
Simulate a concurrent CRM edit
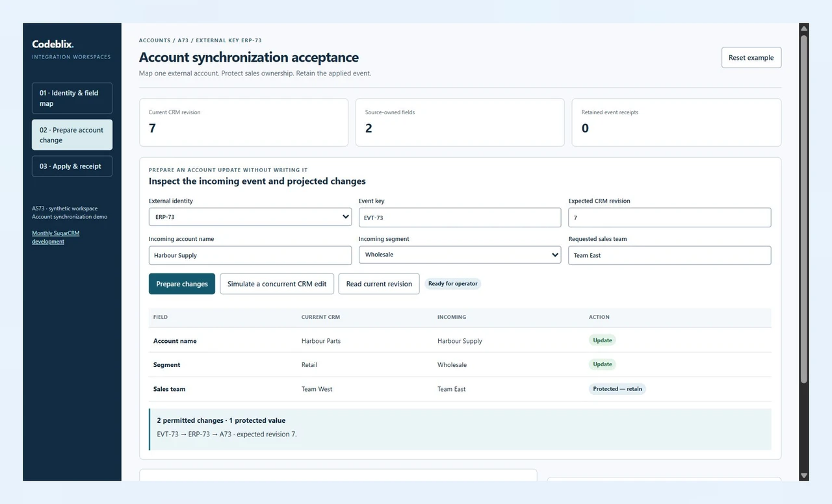277,284
